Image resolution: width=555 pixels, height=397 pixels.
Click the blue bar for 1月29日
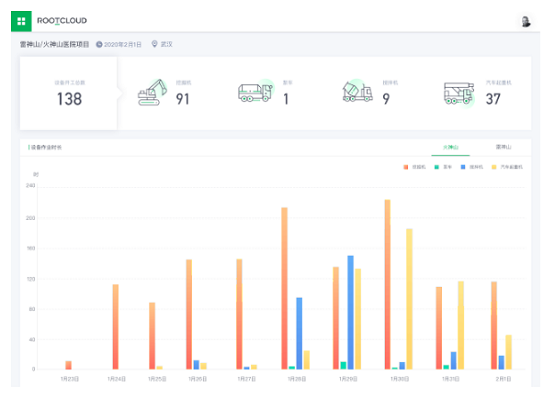point(350,312)
